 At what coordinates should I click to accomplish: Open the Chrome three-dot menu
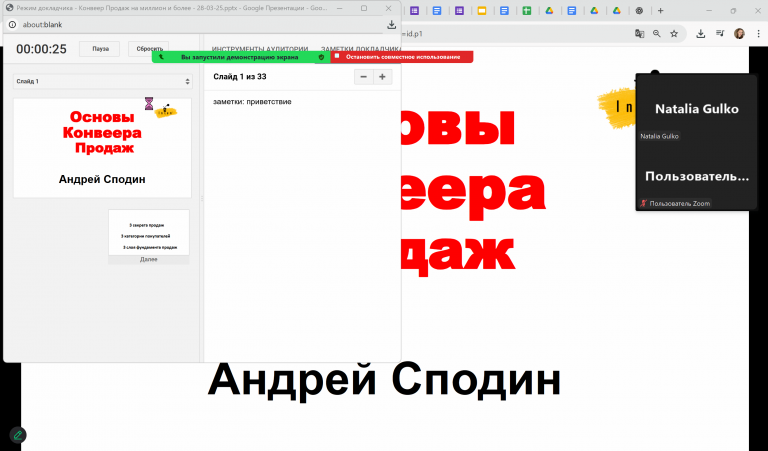point(758,34)
